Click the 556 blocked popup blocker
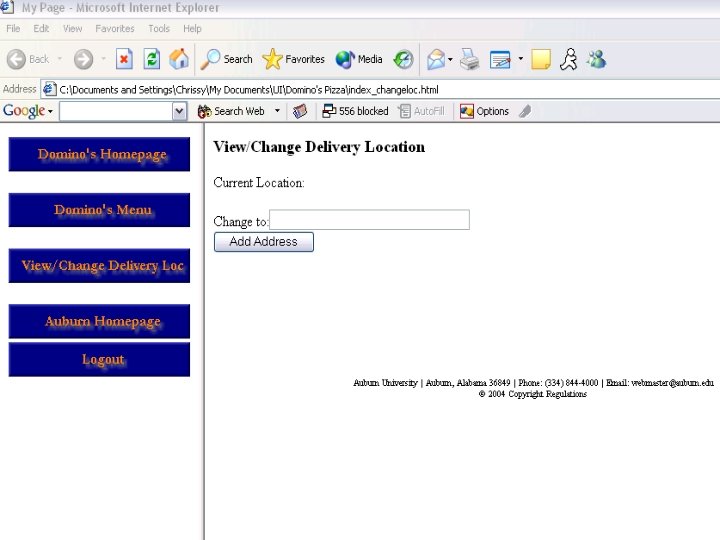Viewport: 720px width, 540px height. pyautogui.click(x=355, y=111)
